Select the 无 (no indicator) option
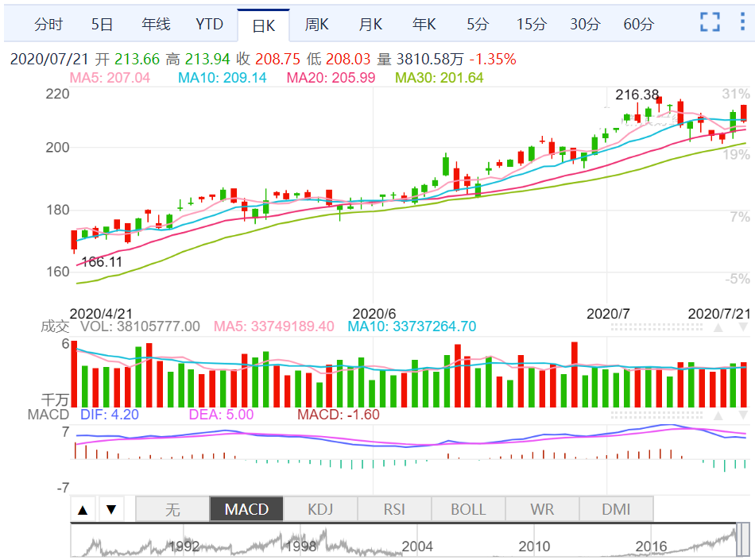The image size is (755, 560). point(172,509)
